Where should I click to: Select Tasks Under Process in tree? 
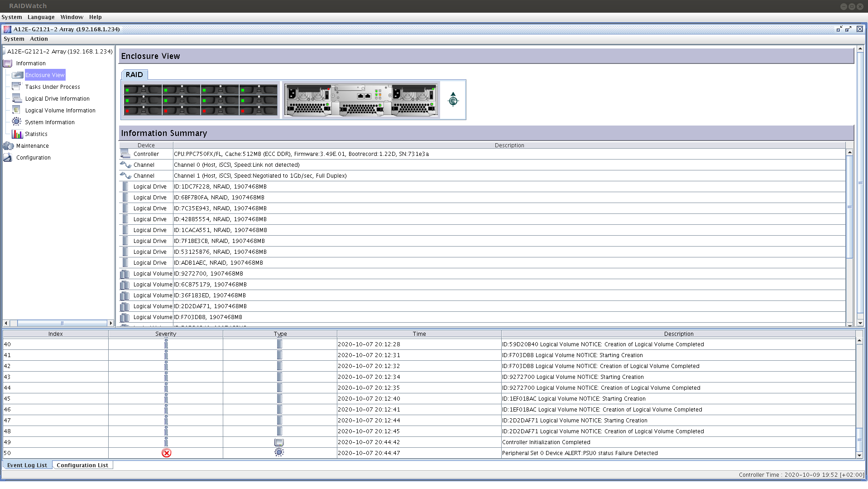53,87
